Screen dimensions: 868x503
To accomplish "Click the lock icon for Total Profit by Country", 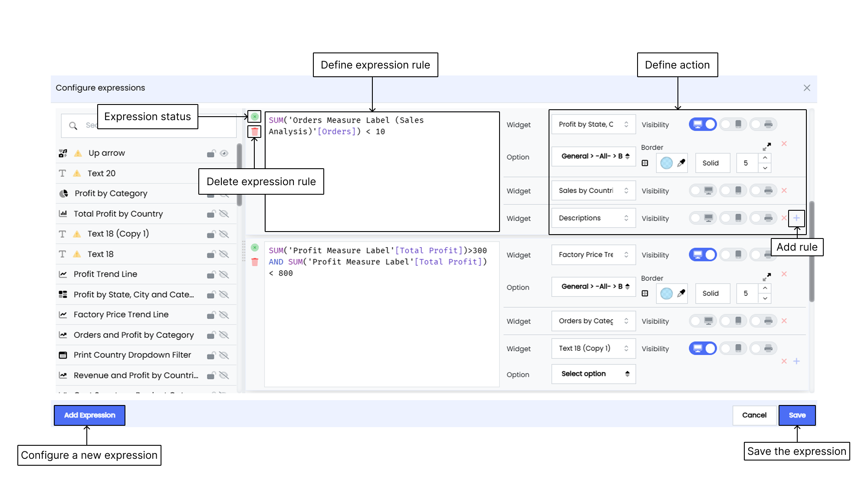I will click(211, 214).
